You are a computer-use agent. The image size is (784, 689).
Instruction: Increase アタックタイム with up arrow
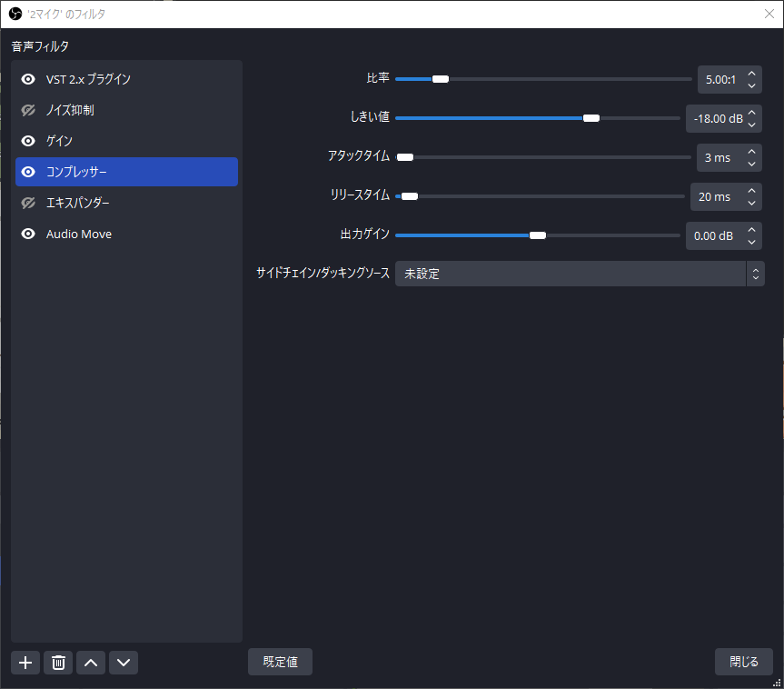[751, 152]
